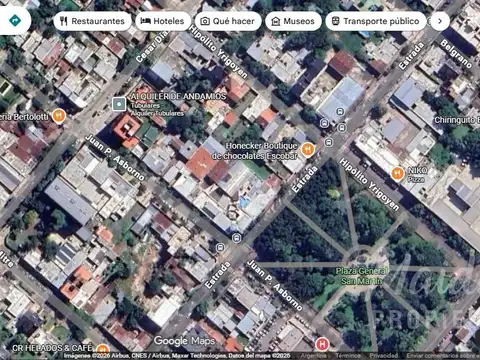Viewport: 480px width, 360px height.
Task: Open Honecker Boutique de chocolates restaurant marker
Action: [307, 150]
